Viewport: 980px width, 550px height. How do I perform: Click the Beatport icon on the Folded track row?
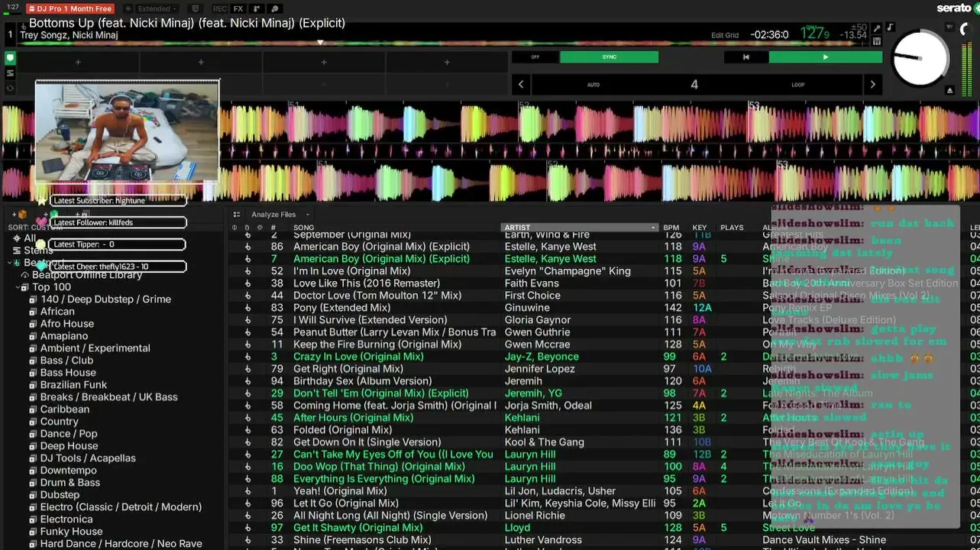tap(248, 430)
